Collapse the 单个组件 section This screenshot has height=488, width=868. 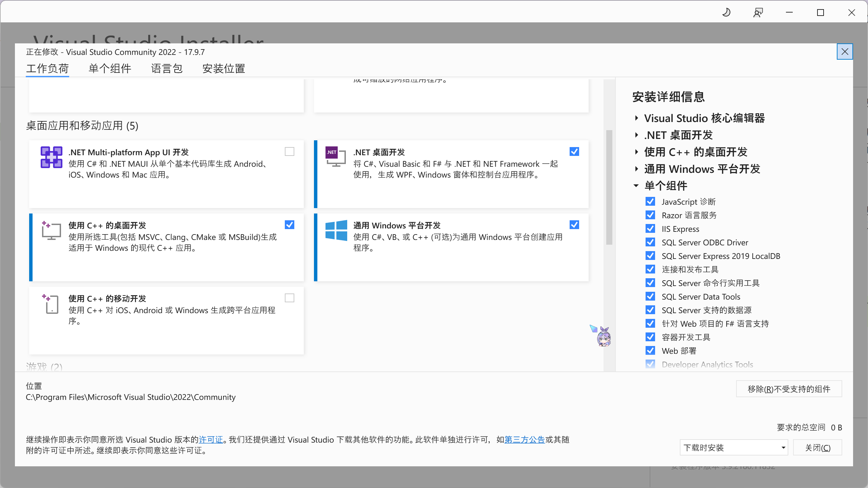[x=636, y=186]
